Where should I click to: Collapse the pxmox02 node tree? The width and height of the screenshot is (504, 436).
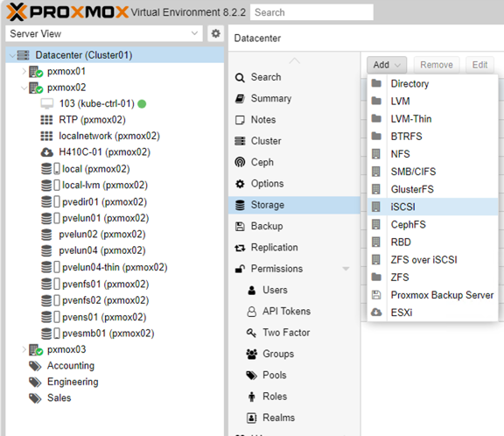(x=24, y=88)
